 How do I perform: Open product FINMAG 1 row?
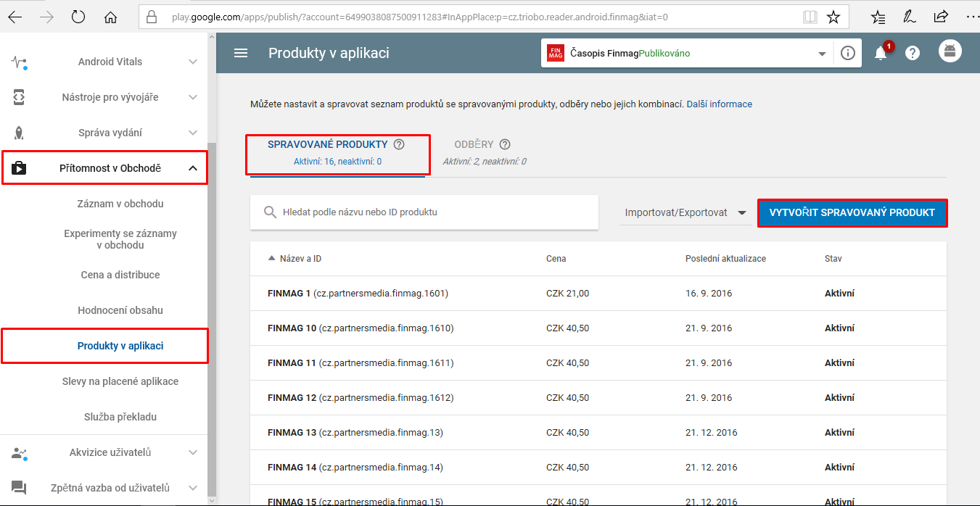[598, 294]
